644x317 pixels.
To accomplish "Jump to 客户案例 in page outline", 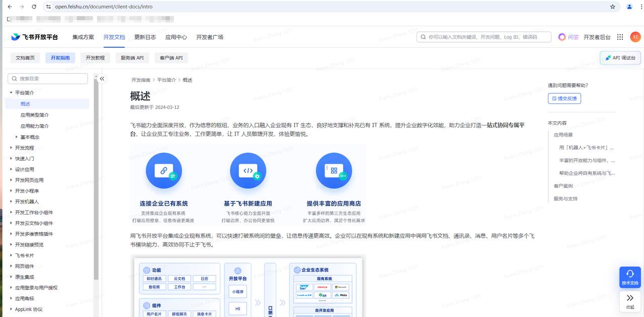I will (x=563, y=186).
